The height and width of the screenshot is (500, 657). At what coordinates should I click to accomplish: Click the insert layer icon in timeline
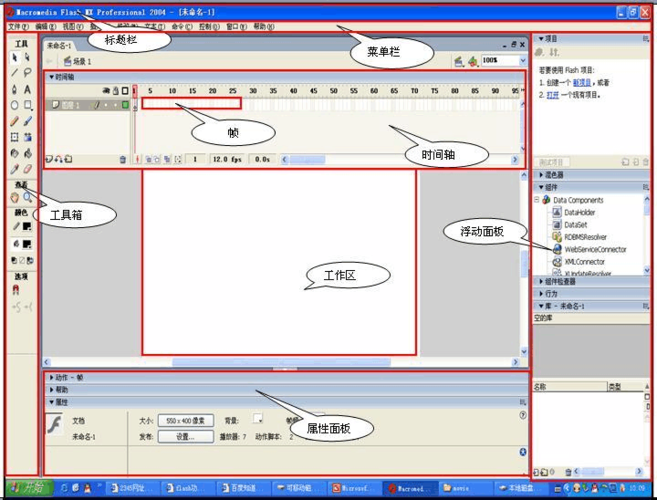pos(49,159)
